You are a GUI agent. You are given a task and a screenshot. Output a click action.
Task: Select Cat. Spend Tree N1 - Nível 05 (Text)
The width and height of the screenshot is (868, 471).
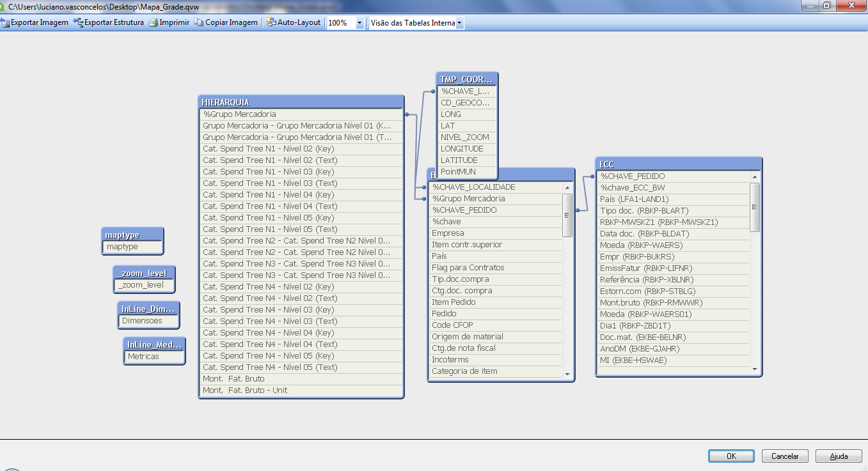(x=301, y=229)
